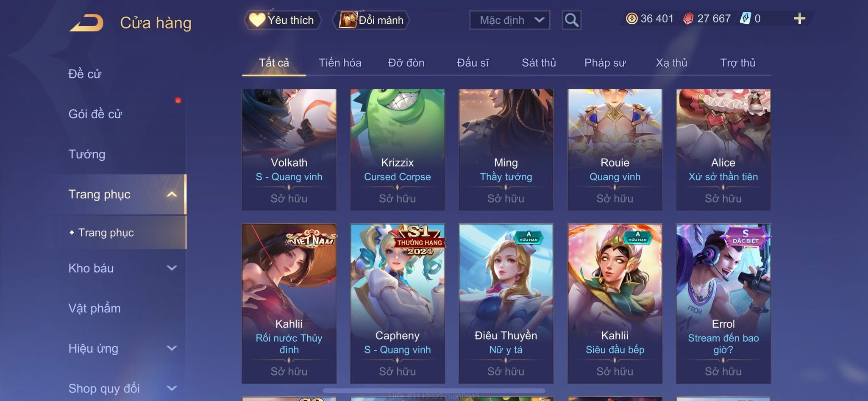
Task: Expand the Hiệu ứng sidebar section
Action: coord(172,348)
